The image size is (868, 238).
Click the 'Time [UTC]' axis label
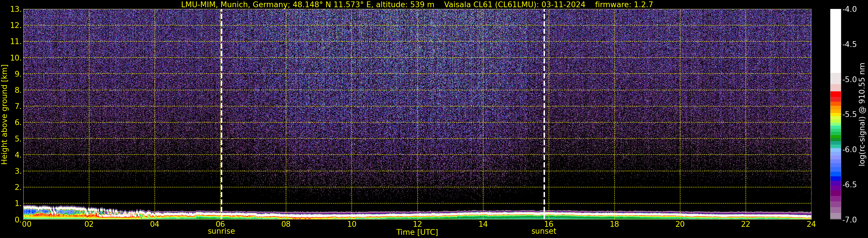point(417,232)
